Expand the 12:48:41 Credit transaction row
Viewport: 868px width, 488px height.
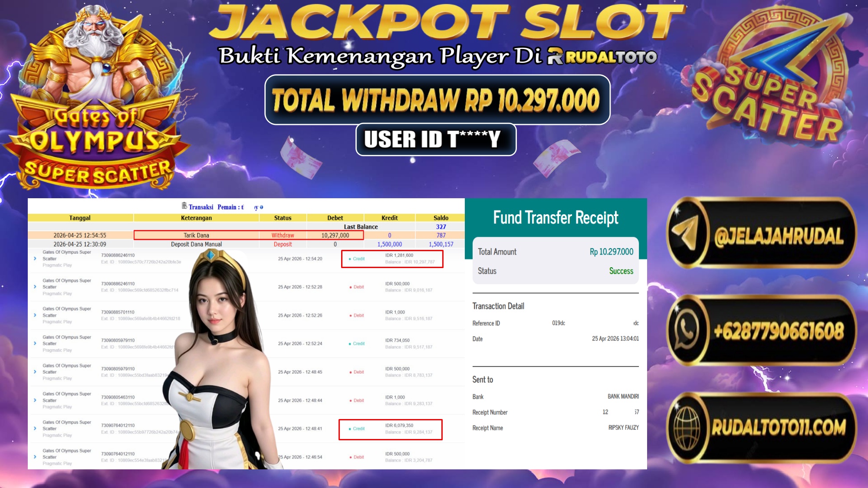[35, 429]
